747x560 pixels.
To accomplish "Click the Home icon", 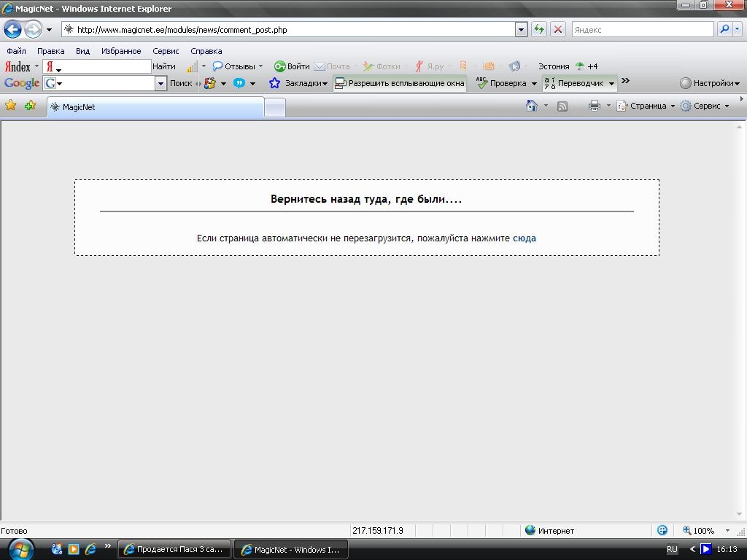I will pyautogui.click(x=532, y=106).
